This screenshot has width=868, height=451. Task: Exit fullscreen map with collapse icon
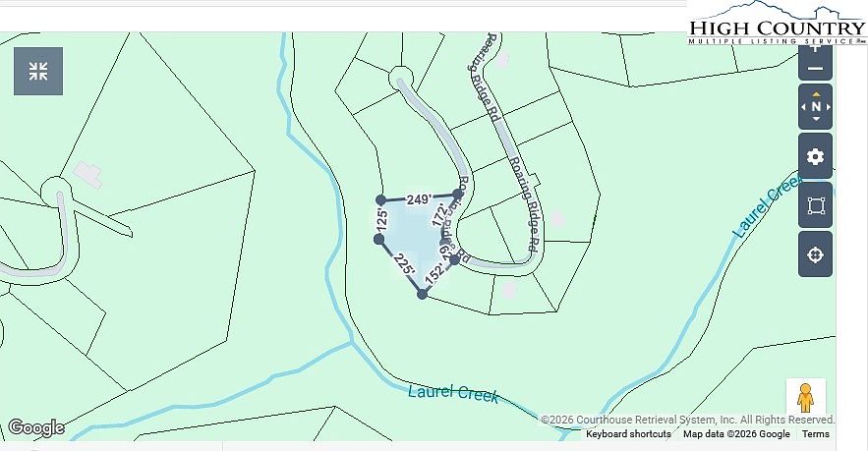point(38,72)
